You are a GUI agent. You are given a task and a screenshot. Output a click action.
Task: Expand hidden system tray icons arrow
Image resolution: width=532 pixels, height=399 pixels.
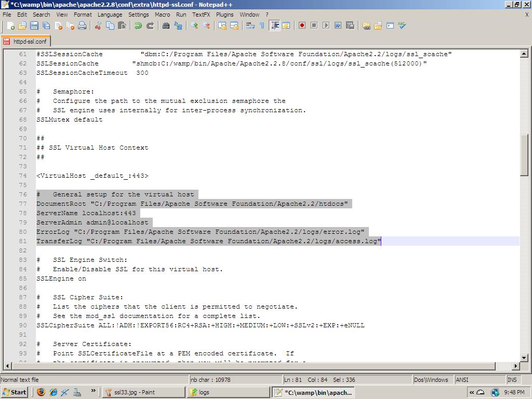(472, 392)
